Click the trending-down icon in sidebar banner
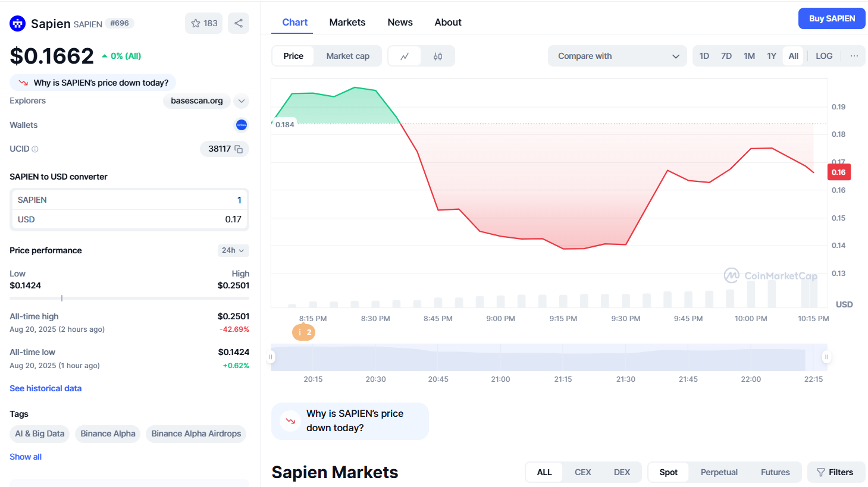Viewport: 868px width, 487px height. (x=23, y=83)
